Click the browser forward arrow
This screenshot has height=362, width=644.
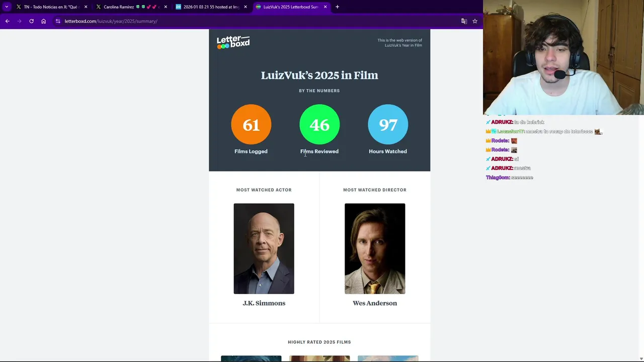pos(19,21)
